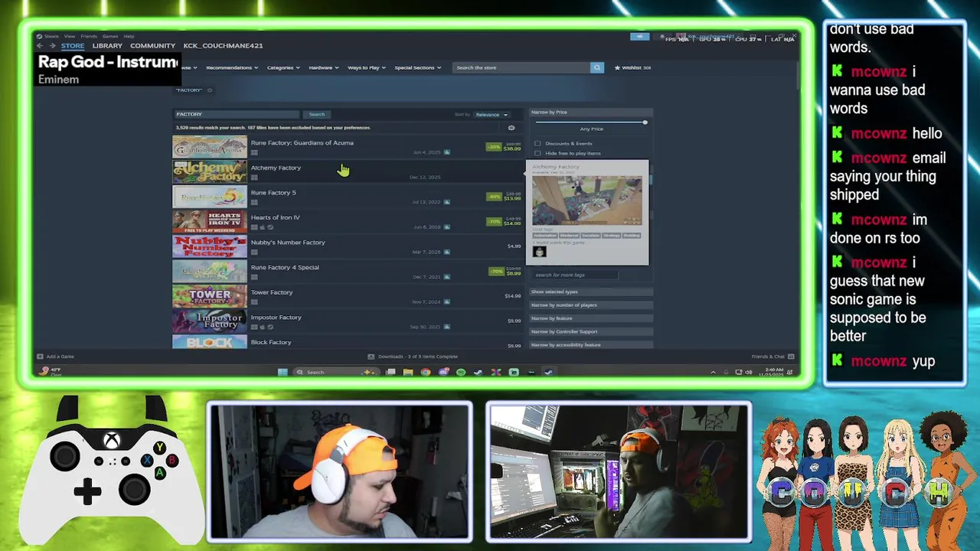The image size is (980, 551).
Task: Click Add a Game plus icon
Action: tap(40, 357)
